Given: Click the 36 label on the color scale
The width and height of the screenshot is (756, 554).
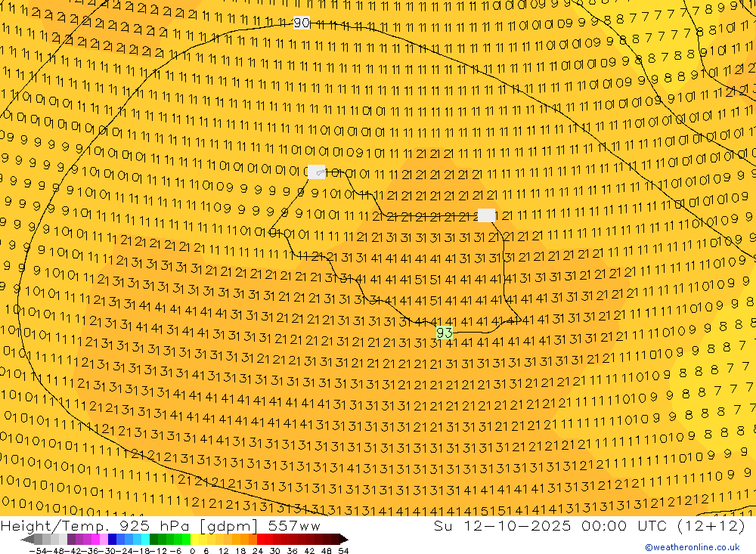Looking at the screenshot, I should coord(292,551).
